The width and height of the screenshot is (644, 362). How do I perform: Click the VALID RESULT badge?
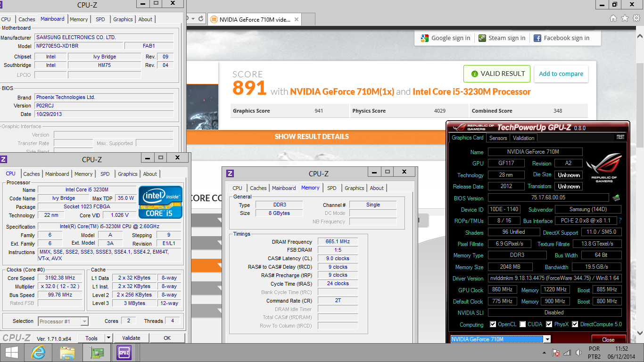click(x=497, y=74)
